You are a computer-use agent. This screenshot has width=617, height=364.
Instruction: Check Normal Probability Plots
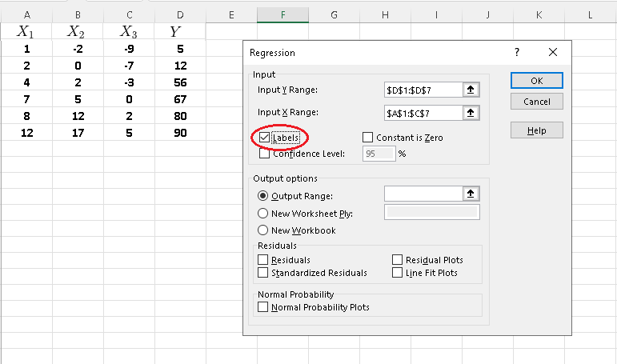tap(263, 307)
